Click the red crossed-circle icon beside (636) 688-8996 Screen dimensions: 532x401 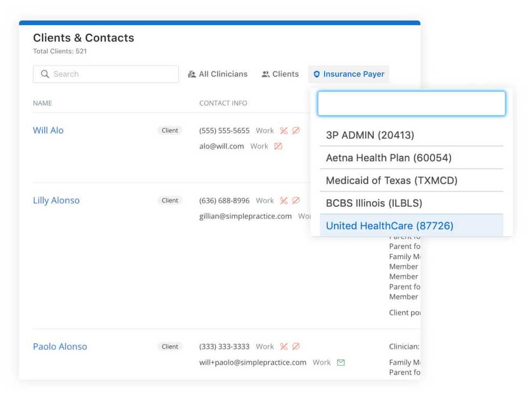point(296,201)
